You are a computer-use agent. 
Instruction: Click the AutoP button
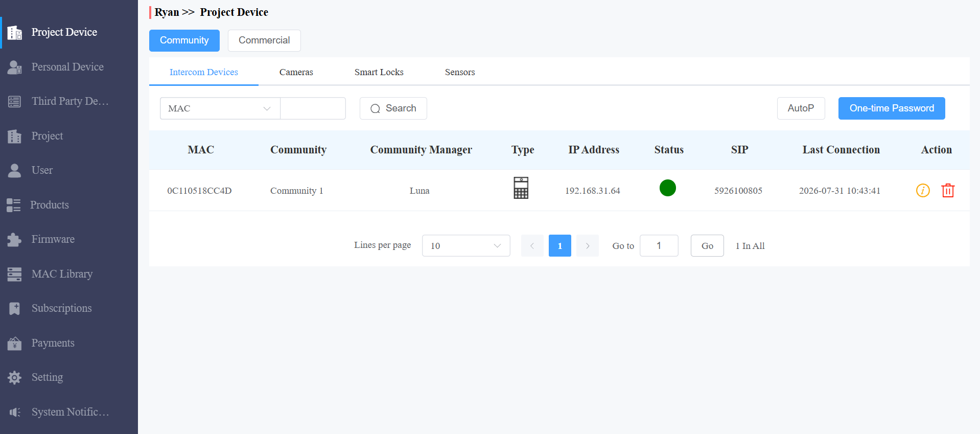801,108
